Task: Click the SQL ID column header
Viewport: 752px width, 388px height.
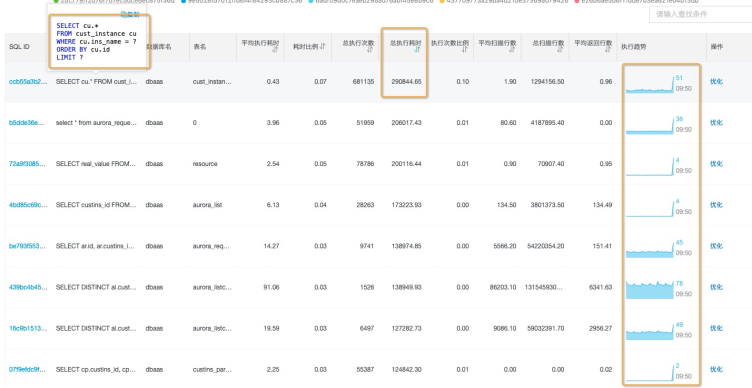Action: (19, 47)
